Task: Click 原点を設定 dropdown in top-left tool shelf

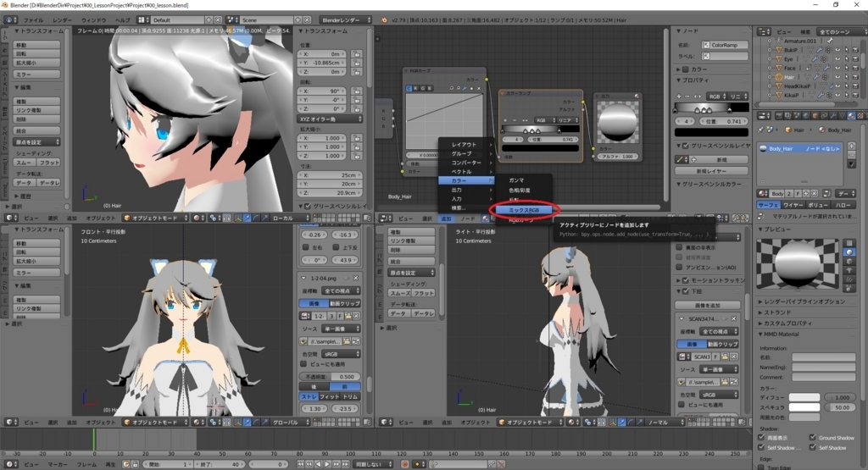Action: point(36,142)
